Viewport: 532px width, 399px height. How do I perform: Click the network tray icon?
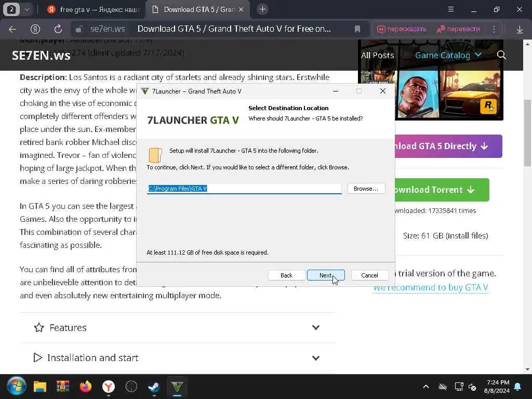[x=459, y=387]
